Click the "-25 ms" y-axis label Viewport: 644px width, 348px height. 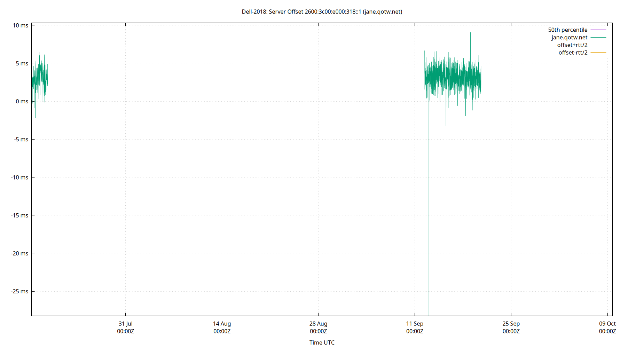click(x=20, y=292)
